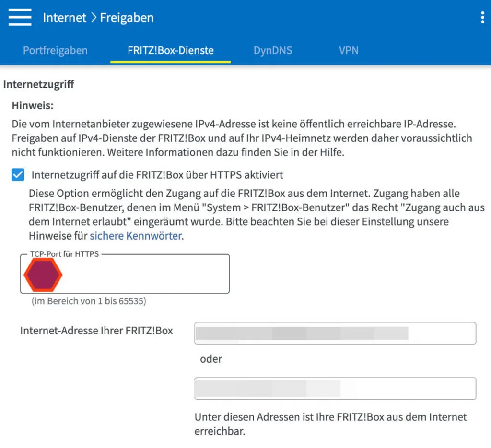This screenshot has height=448, width=491.
Task: Click the '(im Bereich von 1 bis 65535)' hint
Action: [x=89, y=301]
